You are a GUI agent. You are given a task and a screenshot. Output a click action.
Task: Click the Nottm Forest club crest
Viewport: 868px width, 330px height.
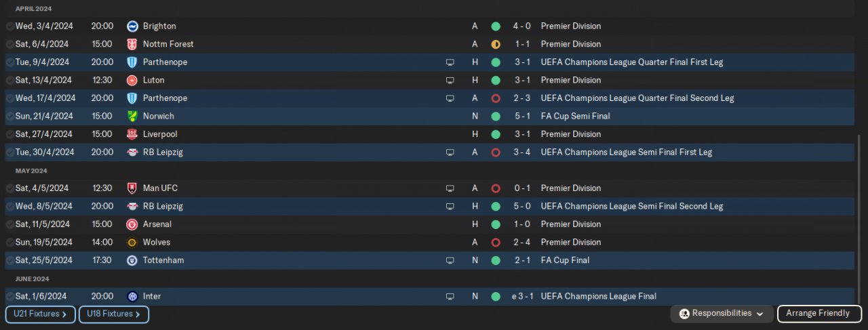132,44
